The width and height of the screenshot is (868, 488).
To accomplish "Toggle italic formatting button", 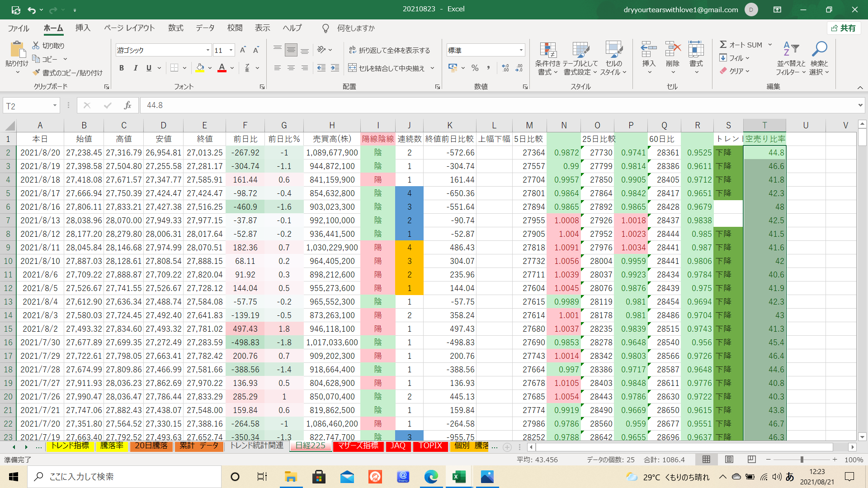I will pyautogui.click(x=135, y=68).
